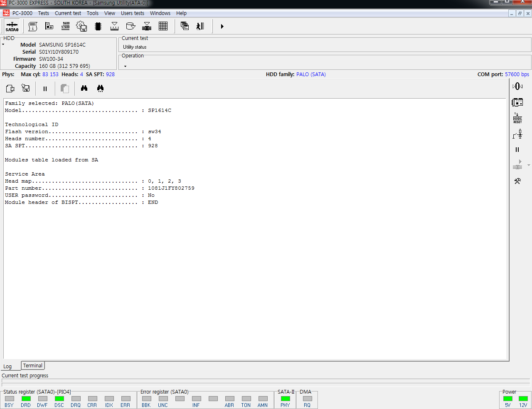Screen dimensions: 532x409
Task: Click the 83 153 Max cyl value
Action: [50, 74]
